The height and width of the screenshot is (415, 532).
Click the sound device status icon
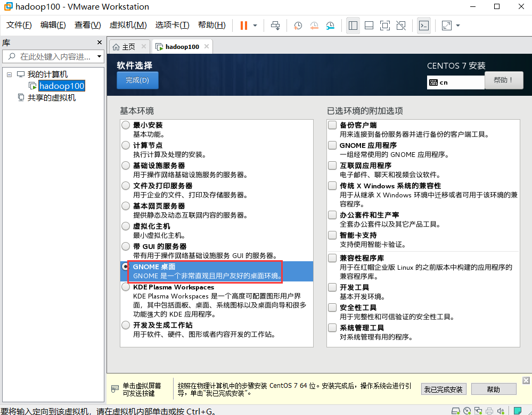pos(500,411)
